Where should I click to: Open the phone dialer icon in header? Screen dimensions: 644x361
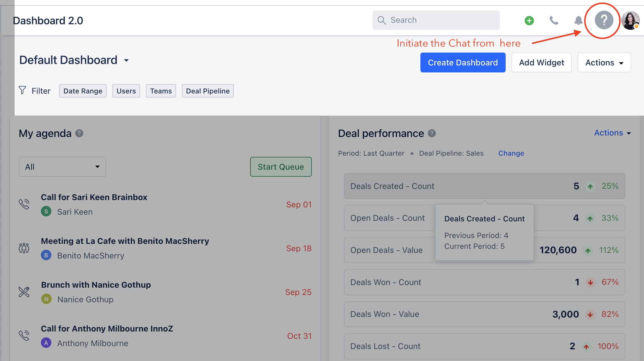[554, 20]
